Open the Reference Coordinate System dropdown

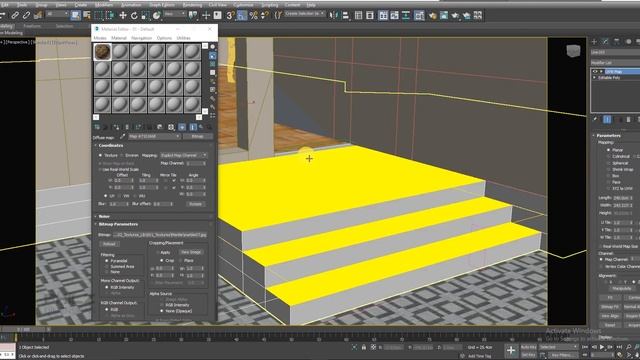pos(175,14)
